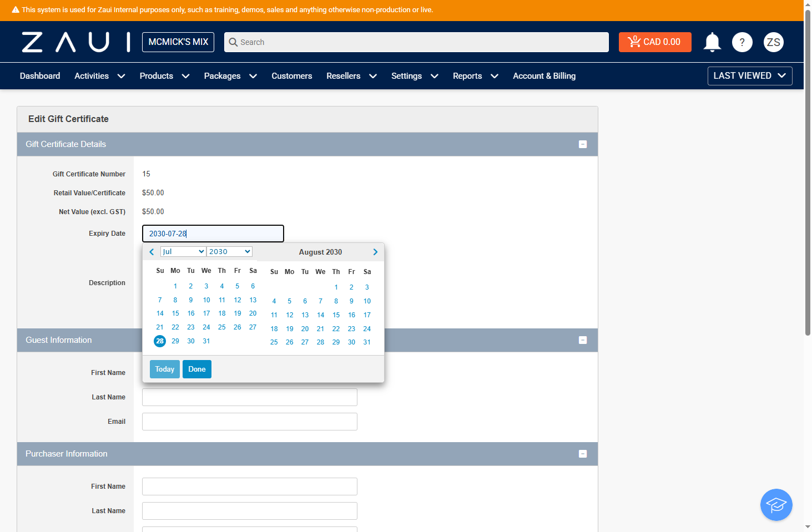Open the Resellers menu

(351, 76)
